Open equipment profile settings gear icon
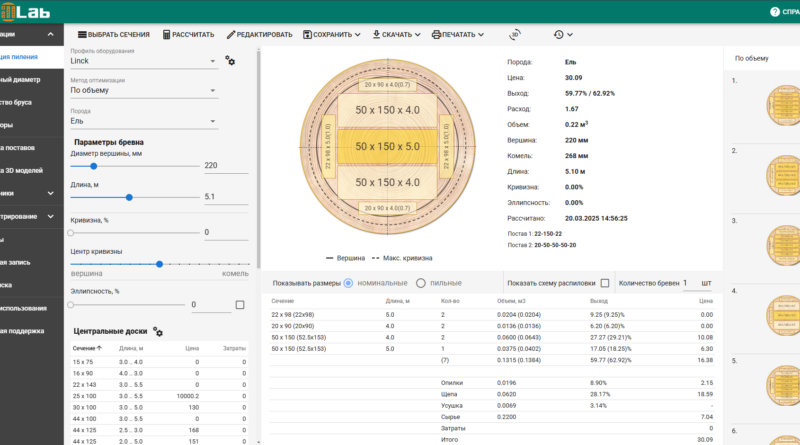The width and height of the screenshot is (800, 445). [230, 61]
